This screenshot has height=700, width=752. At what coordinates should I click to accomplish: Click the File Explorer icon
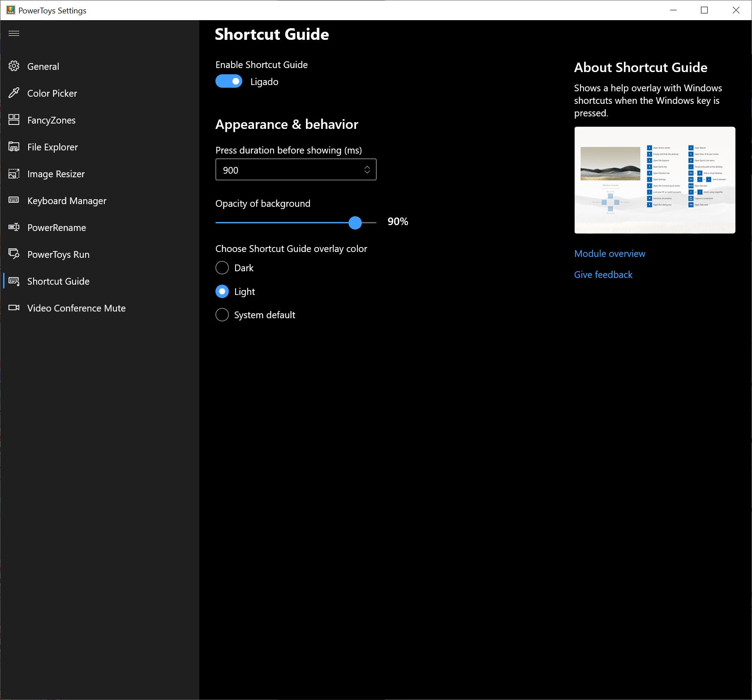(x=14, y=147)
